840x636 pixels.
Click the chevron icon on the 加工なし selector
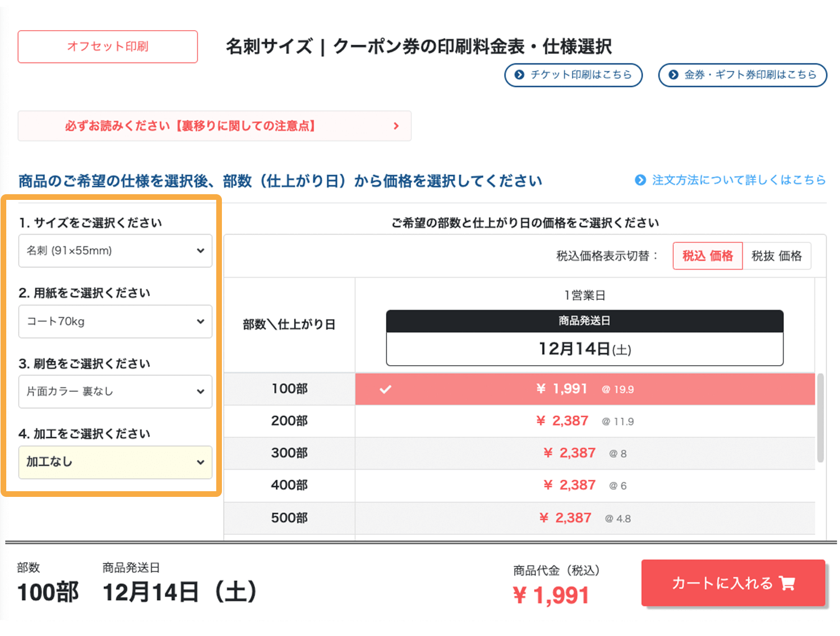pyautogui.click(x=201, y=462)
